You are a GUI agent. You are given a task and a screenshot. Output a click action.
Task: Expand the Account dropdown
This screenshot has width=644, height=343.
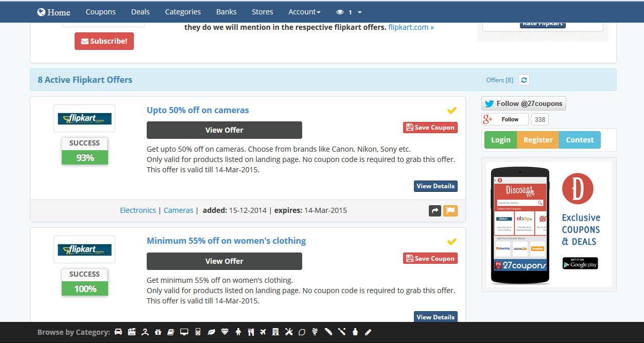tap(304, 12)
